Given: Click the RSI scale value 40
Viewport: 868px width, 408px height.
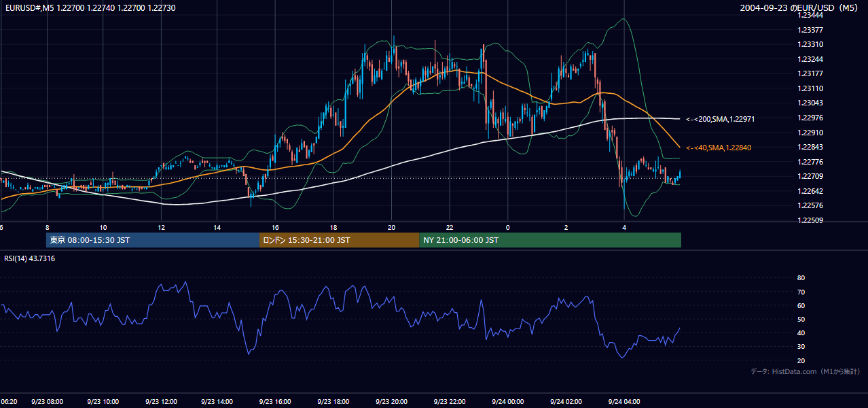Looking at the screenshot, I should click(801, 333).
